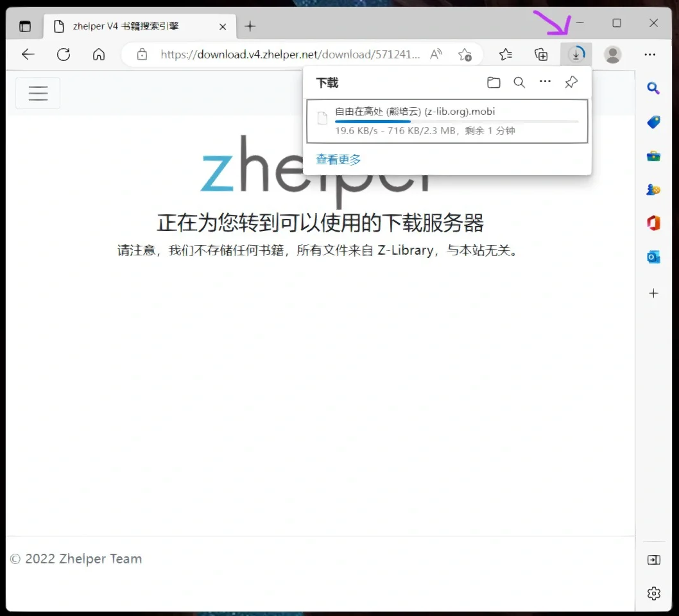Screen dimensions: 679x616
Task: Close the browser window
Action: click(653, 23)
